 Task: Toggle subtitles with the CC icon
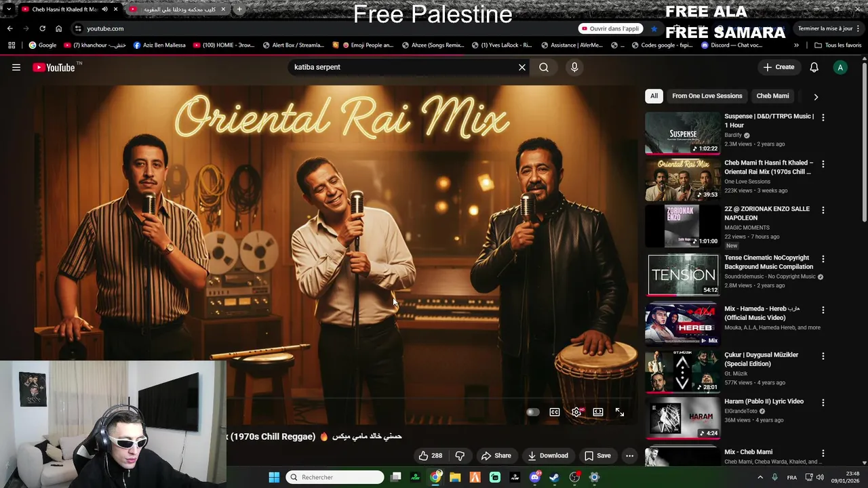pos(555,412)
